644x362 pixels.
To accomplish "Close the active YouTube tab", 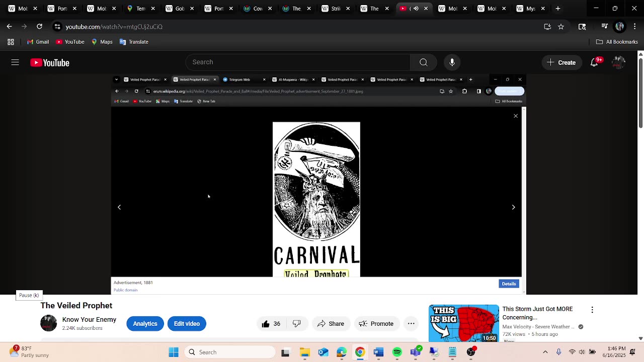I will [x=426, y=9].
